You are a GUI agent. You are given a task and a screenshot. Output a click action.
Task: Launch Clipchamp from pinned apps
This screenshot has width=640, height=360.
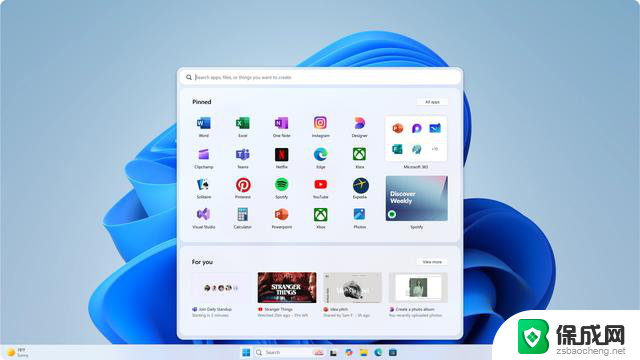pyautogui.click(x=203, y=154)
